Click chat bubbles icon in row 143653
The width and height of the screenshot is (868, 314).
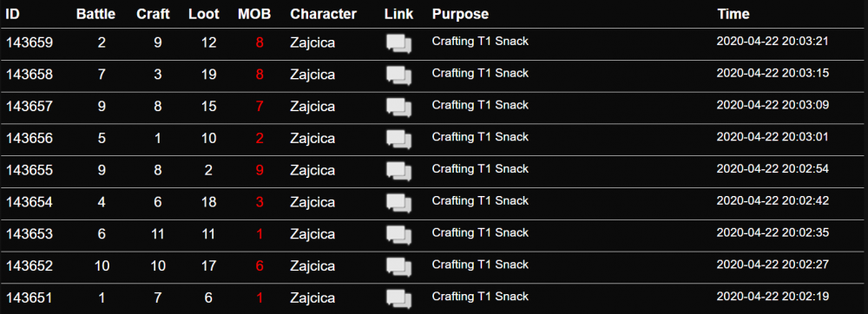(398, 235)
